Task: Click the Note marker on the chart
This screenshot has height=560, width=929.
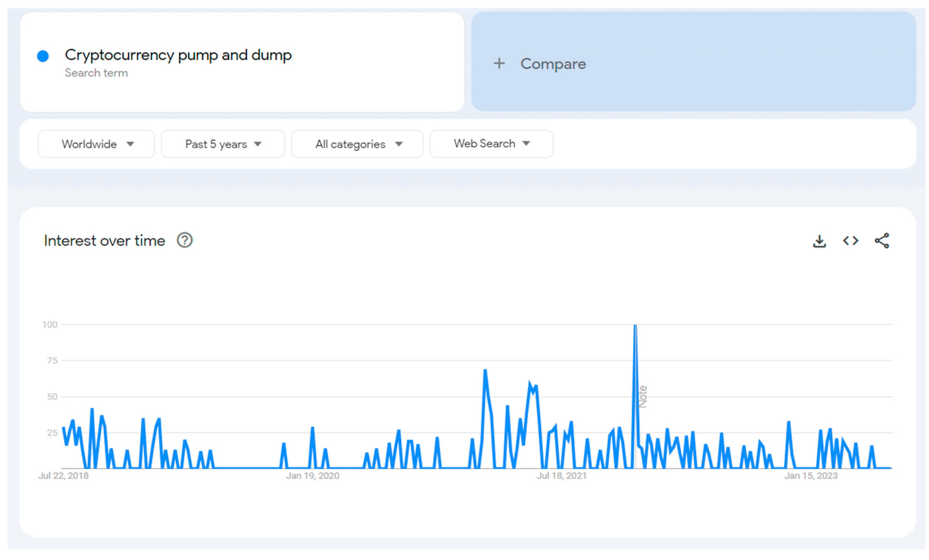Action: click(643, 397)
